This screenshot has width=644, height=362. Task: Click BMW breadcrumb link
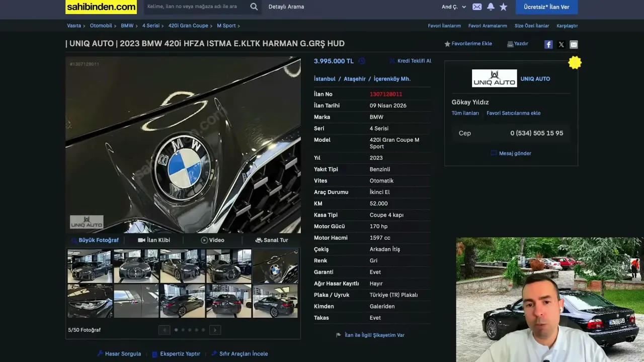[x=127, y=26]
